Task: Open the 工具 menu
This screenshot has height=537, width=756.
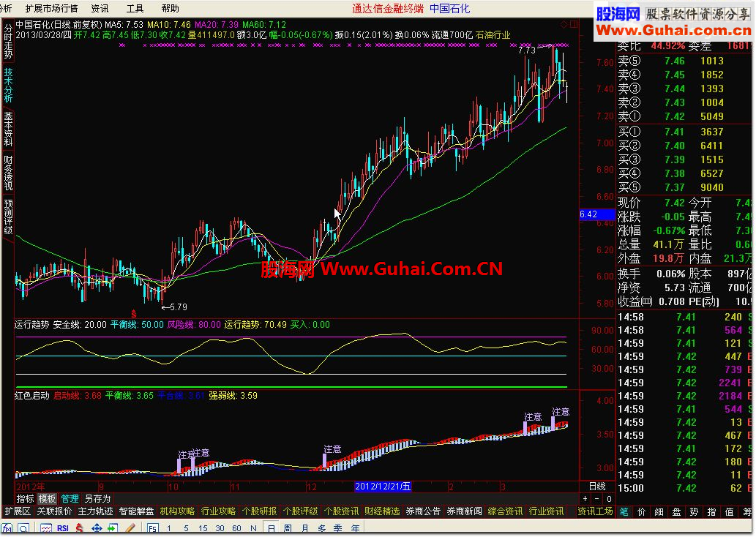Action: coord(135,9)
